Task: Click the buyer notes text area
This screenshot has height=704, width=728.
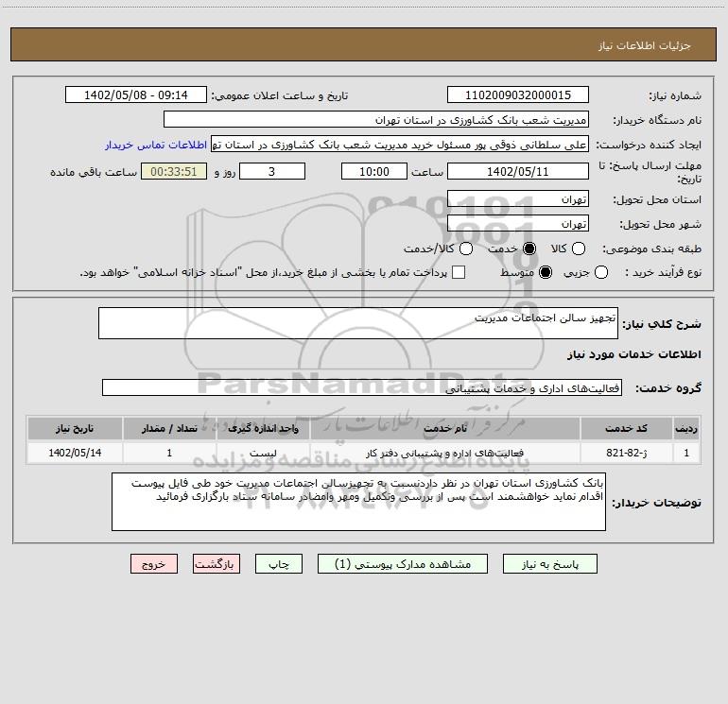Action: click(358, 502)
